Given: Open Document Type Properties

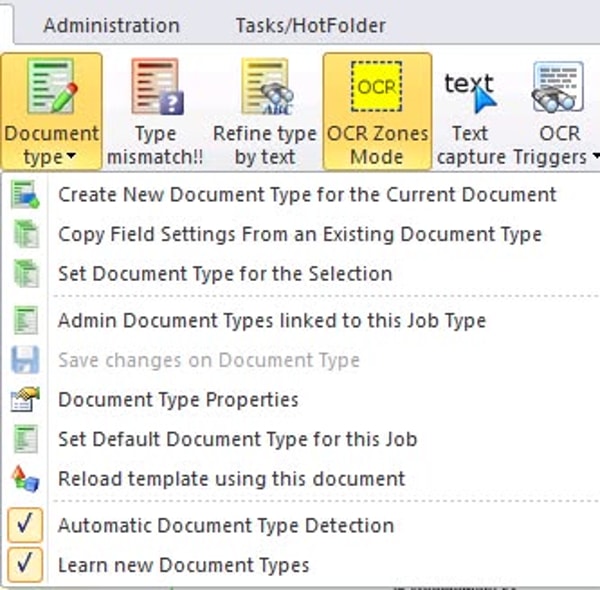Looking at the screenshot, I should click(178, 400).
